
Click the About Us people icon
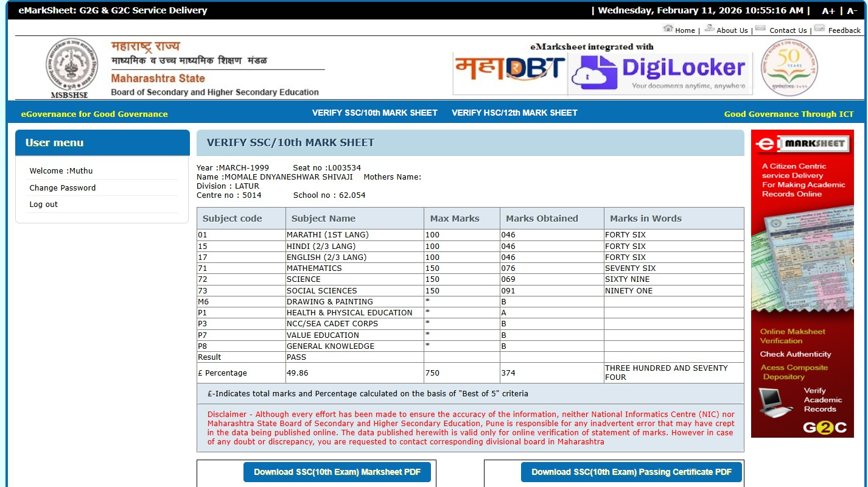pos(709,29)
